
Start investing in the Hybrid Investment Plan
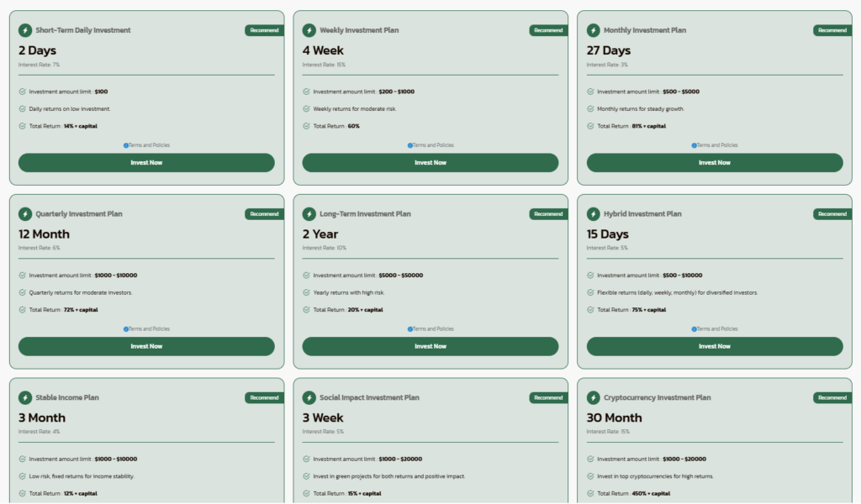714,346
